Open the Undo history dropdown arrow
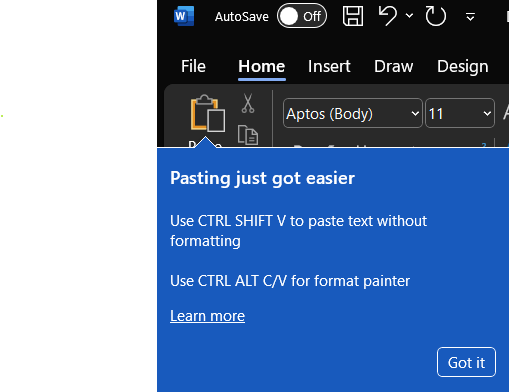The height and width of the screenshot is (392, 509). [x=409, y=15]
